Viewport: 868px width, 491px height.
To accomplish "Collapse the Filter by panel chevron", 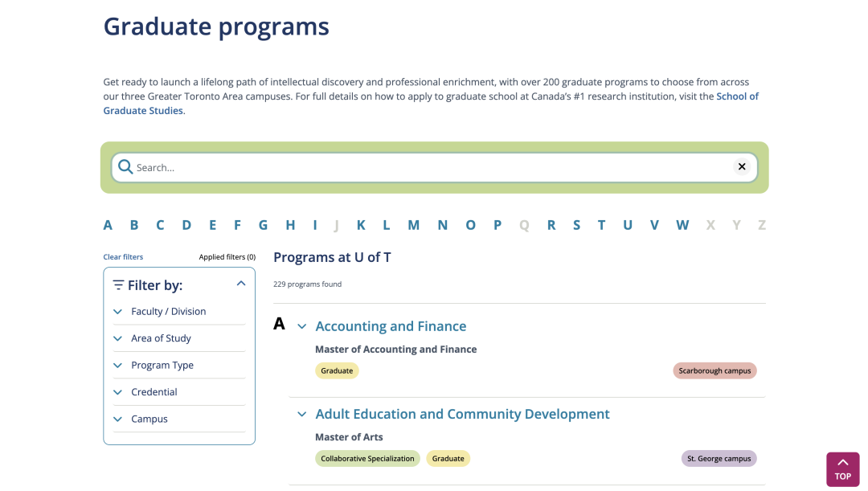I will tap(241, 284).
